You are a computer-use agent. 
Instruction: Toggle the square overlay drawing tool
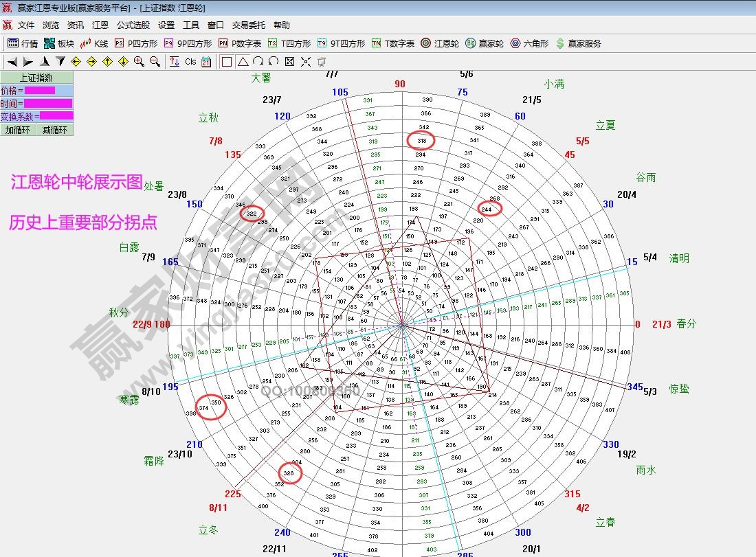coord(227,62)
